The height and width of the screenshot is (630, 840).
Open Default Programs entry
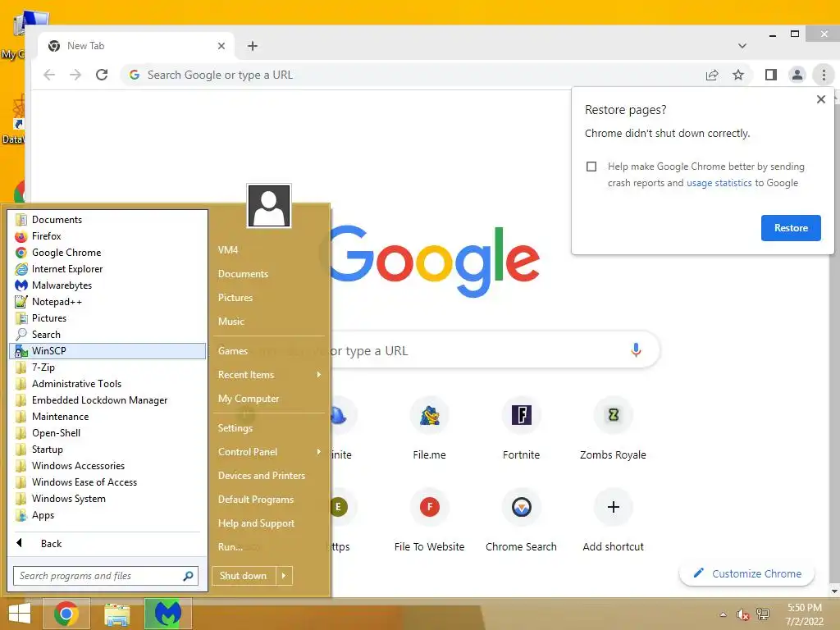[269, 500]
